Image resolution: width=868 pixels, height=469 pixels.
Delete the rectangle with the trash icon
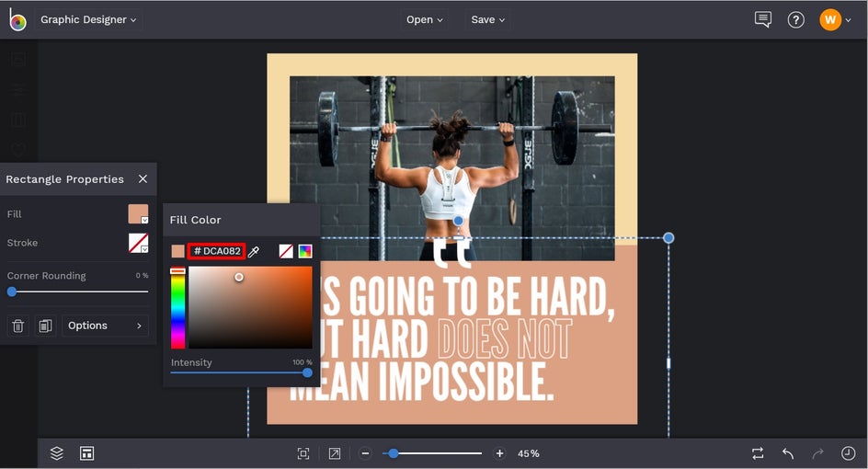17,326
